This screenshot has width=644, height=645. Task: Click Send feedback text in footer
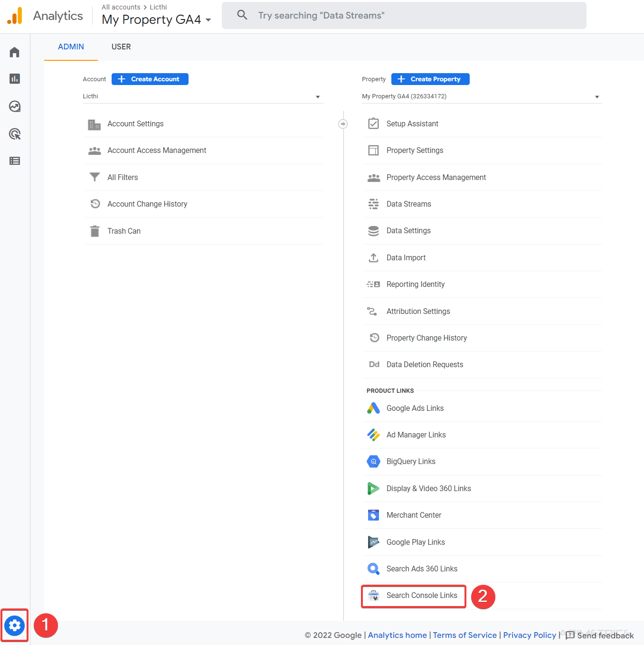[x=606, y=636]
